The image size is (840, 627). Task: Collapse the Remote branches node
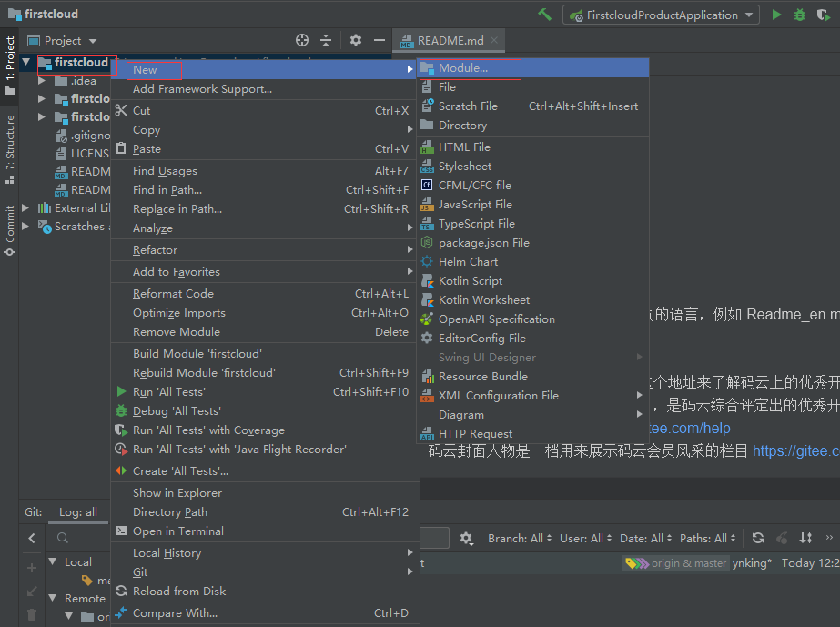53,598
